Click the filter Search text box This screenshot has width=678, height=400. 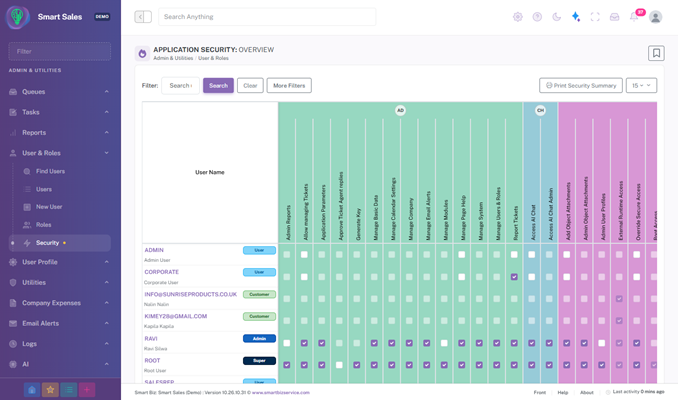click(180, 86)
